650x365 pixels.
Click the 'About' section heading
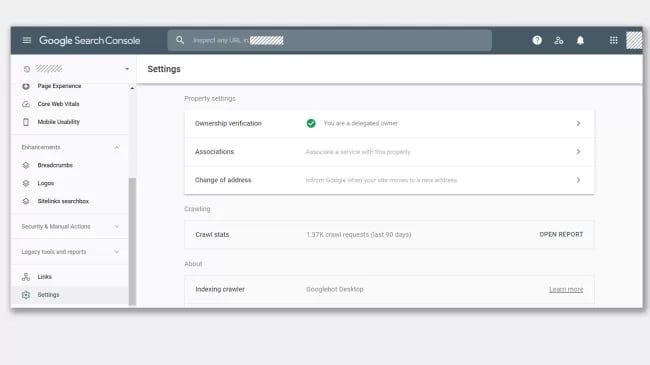[x=193, y=264]
